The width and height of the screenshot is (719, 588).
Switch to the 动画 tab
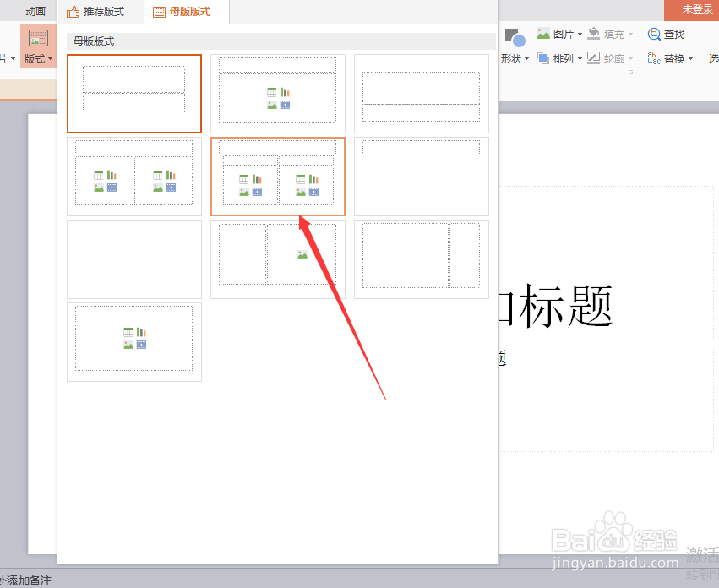pos(34,12)
